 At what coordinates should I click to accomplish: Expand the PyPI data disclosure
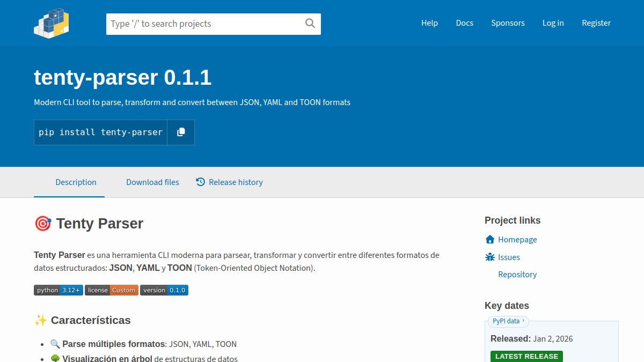508,321
